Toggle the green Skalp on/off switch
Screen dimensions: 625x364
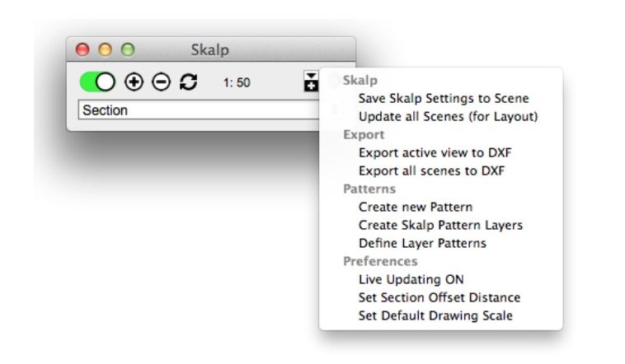tap(97, 82)
